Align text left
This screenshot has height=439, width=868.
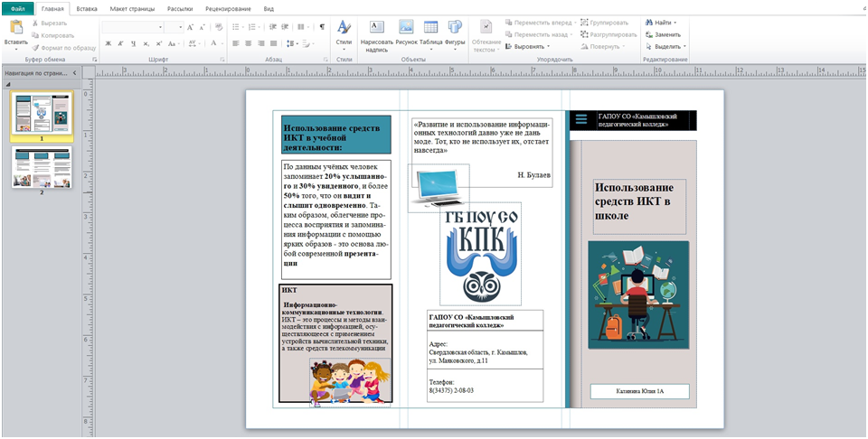coord(235,43)
